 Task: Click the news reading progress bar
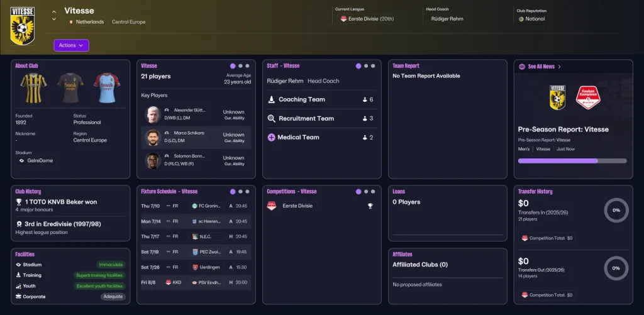coord(572,161)
